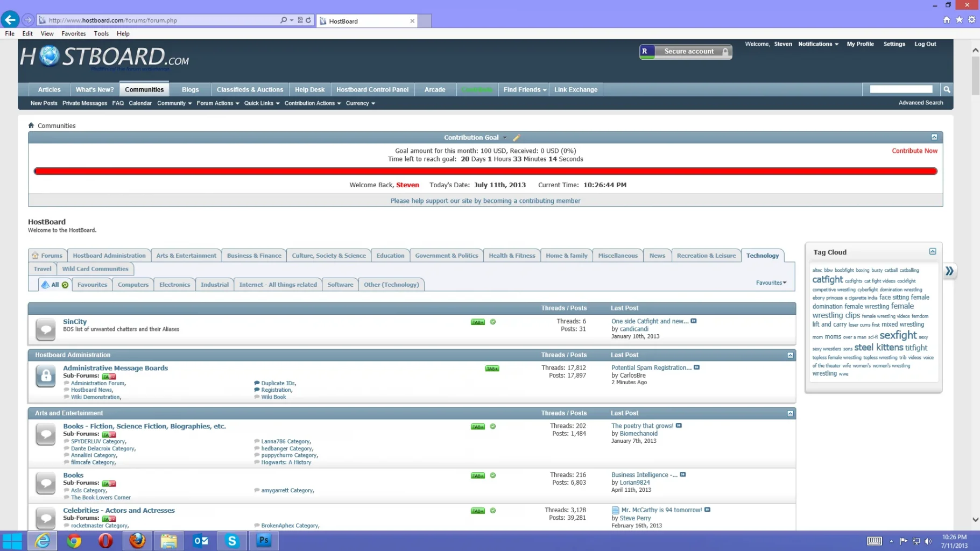Click the Contribute Now link
This screenshot has width=980, height=551.
914,151
